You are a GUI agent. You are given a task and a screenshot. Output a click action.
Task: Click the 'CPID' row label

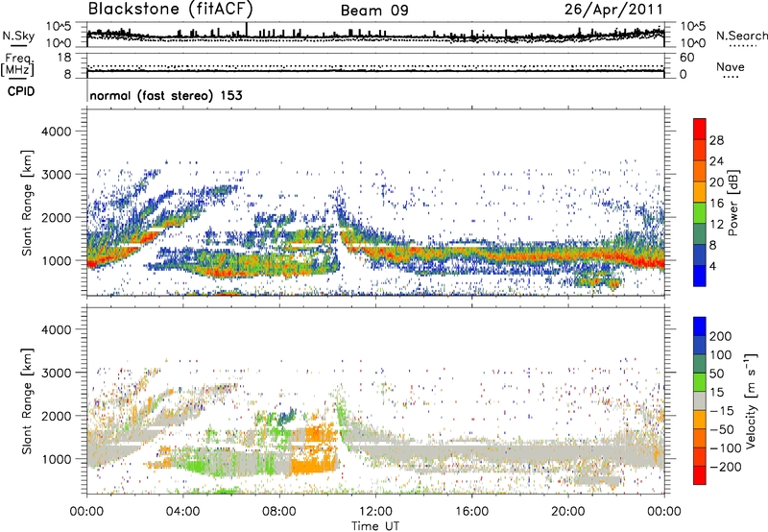pyautogui.click(x=21, y=91)
